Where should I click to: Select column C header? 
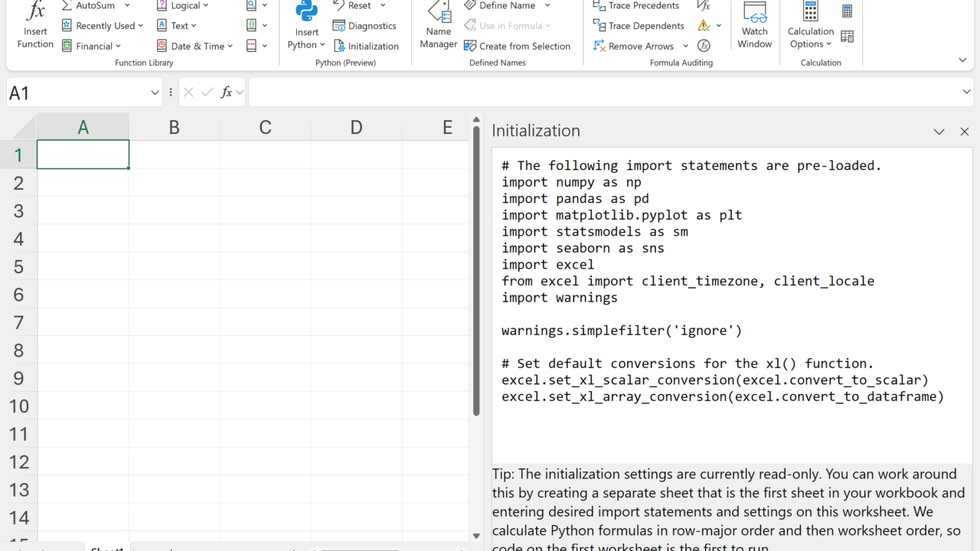pyautogui.click(x=265, y=128)
